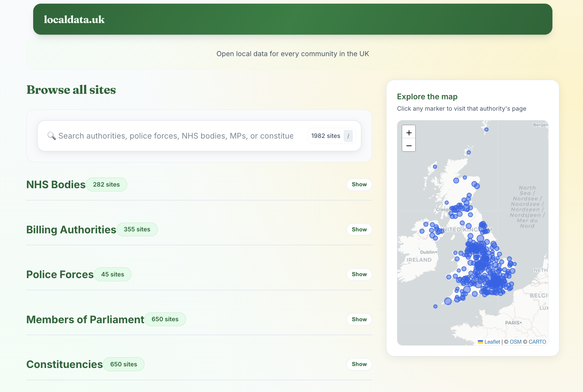Show the NHS Bodies list
The width and height of the screenshot is (583, 392).
click(x=359, y=184)
